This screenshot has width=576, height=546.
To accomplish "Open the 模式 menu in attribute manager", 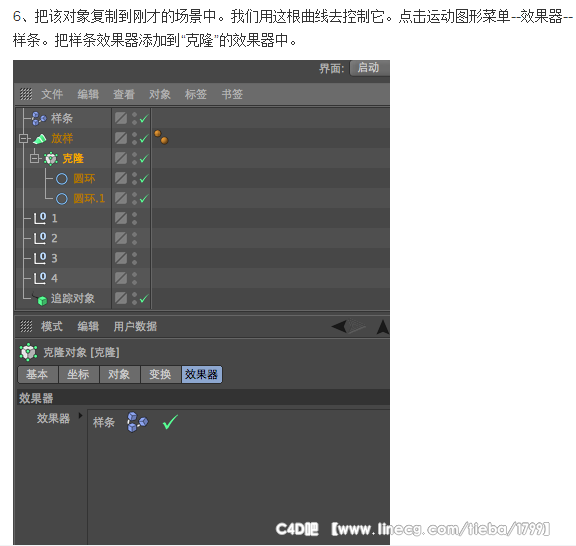I will (52, 326).
